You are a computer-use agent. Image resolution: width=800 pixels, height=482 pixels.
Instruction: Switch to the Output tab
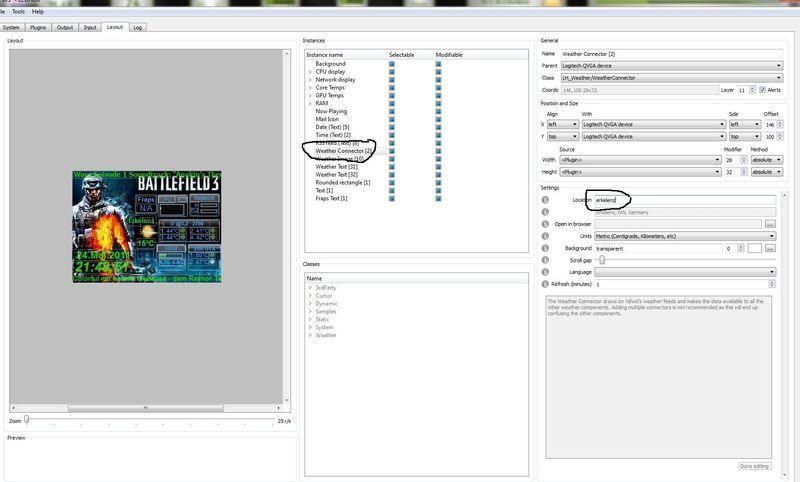[65, 28]
